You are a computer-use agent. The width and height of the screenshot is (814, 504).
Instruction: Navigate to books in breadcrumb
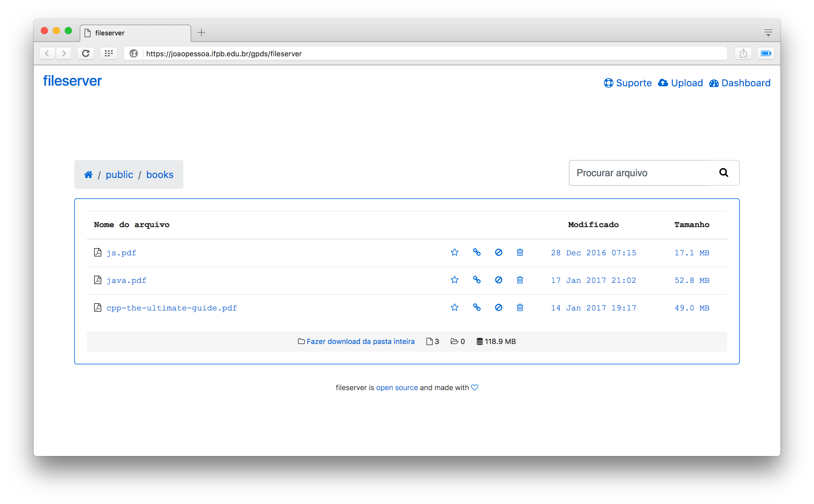(x=160, y=175)
